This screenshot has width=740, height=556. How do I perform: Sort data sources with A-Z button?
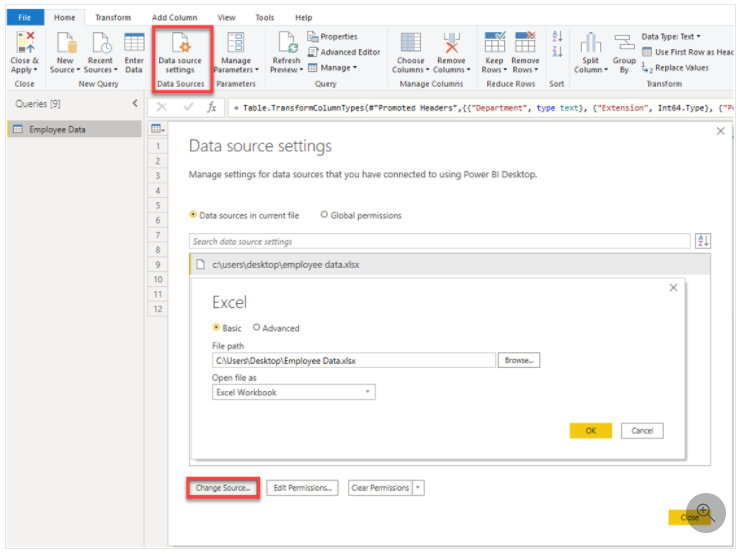[x=703, y=241]
